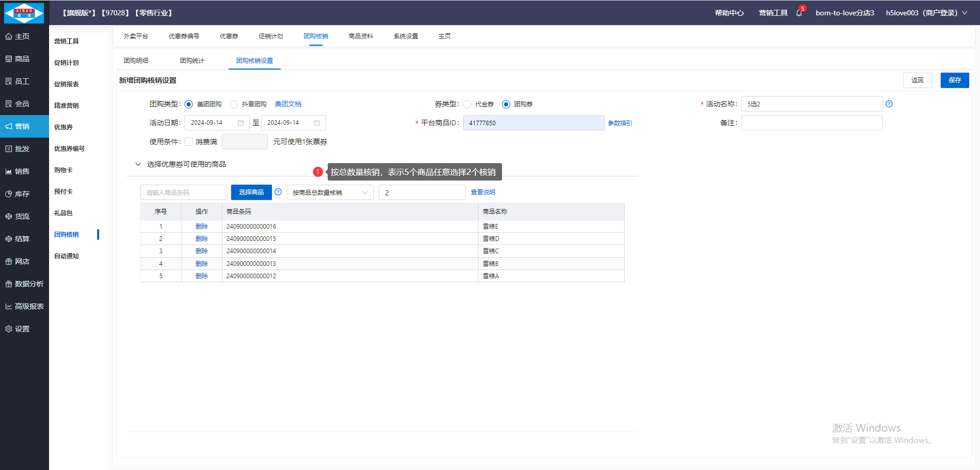
Task: Click the 美团文档 link
Action: (288, 104)
